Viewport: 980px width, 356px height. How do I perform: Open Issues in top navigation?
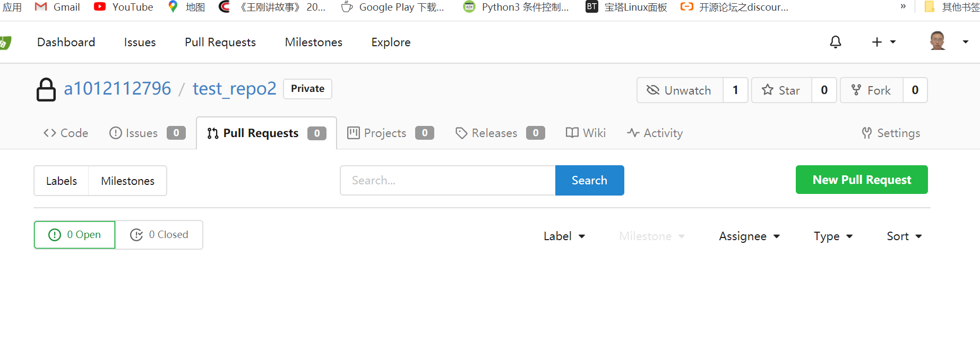(x=140, y=42)
